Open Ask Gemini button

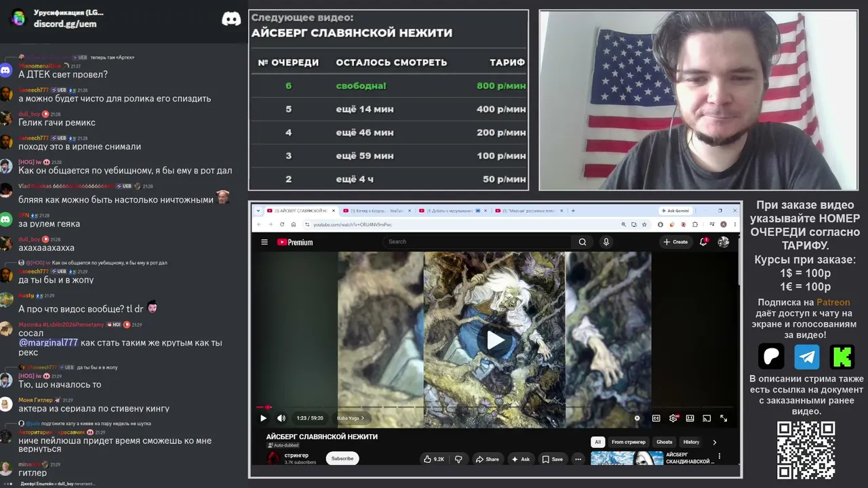[675, 211]
